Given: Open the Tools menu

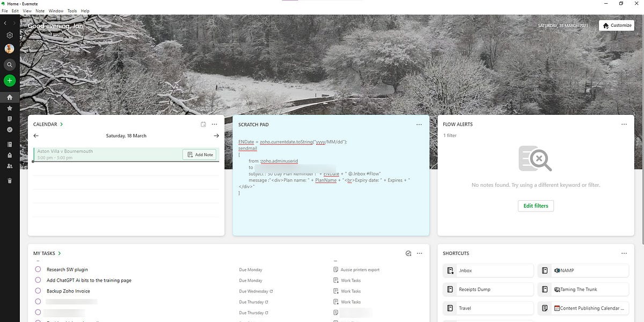Looking at the screenshot, I should click(72, 11).
